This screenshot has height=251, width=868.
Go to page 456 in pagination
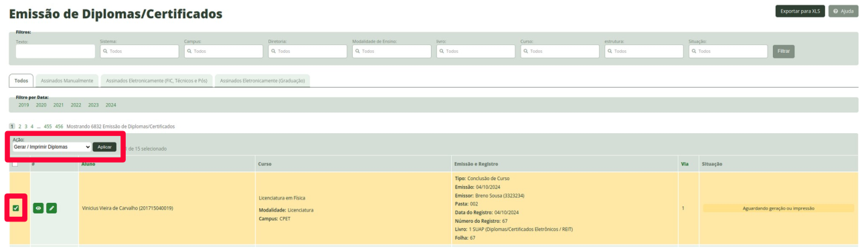60,127
